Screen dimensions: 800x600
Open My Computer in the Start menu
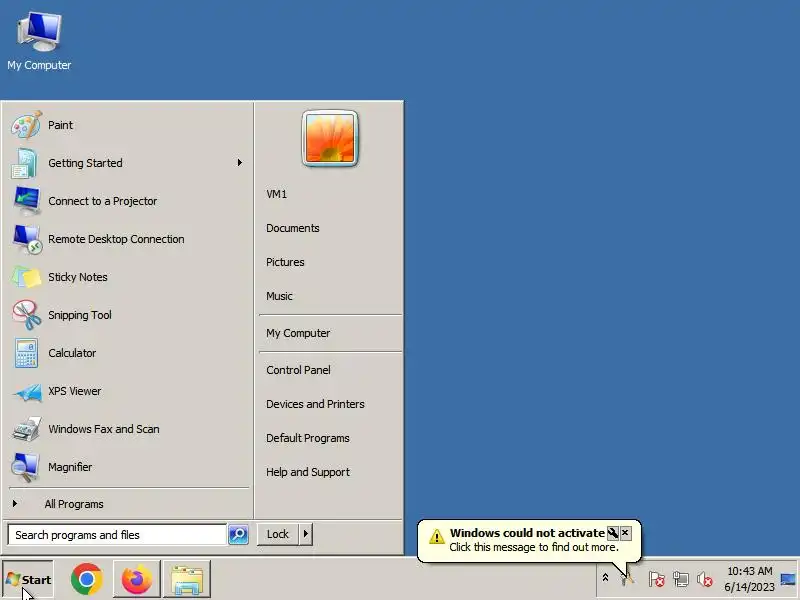pyautogui.click(x=298, y=333)
